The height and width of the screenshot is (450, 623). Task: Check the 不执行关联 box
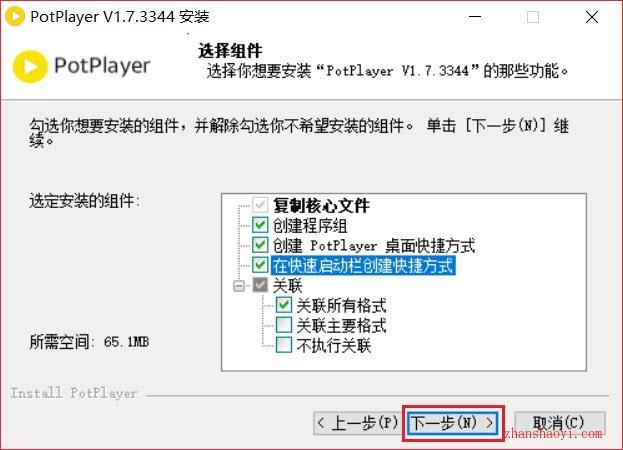(283, 345)
